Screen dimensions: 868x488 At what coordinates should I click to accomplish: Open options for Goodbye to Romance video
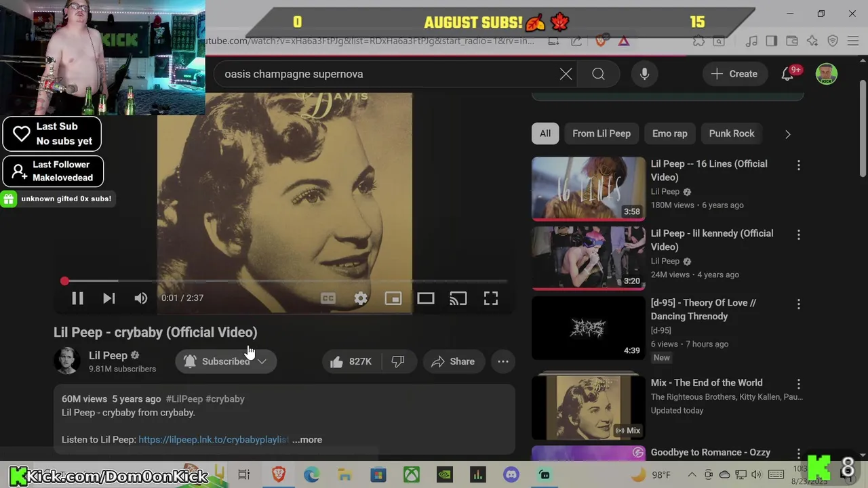tap(798, 453)
